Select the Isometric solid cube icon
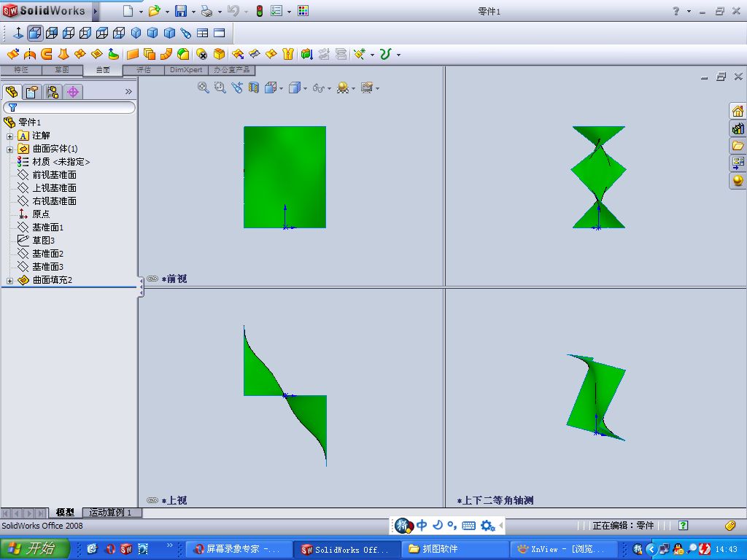 click(136, 33)
